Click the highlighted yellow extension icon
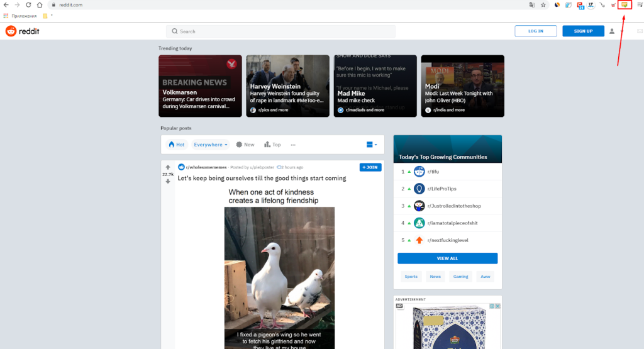This screenshot has height=349, width=644. click(625, 5)
